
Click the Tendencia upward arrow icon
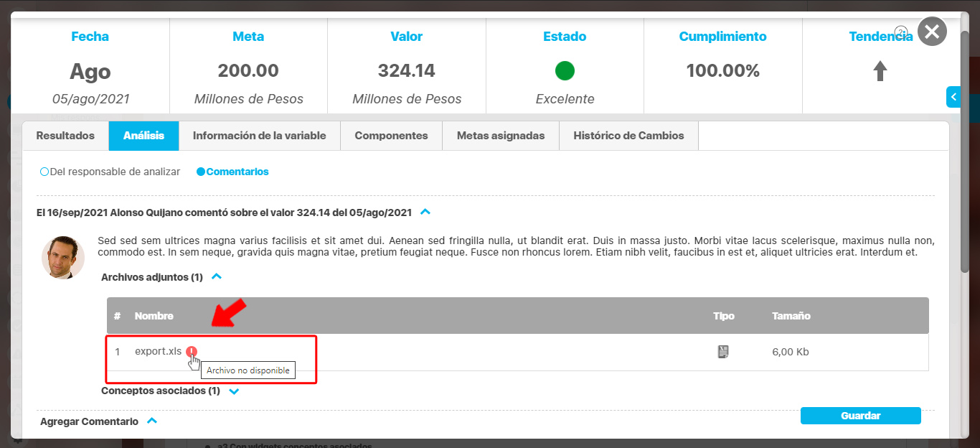click(880, 71)
